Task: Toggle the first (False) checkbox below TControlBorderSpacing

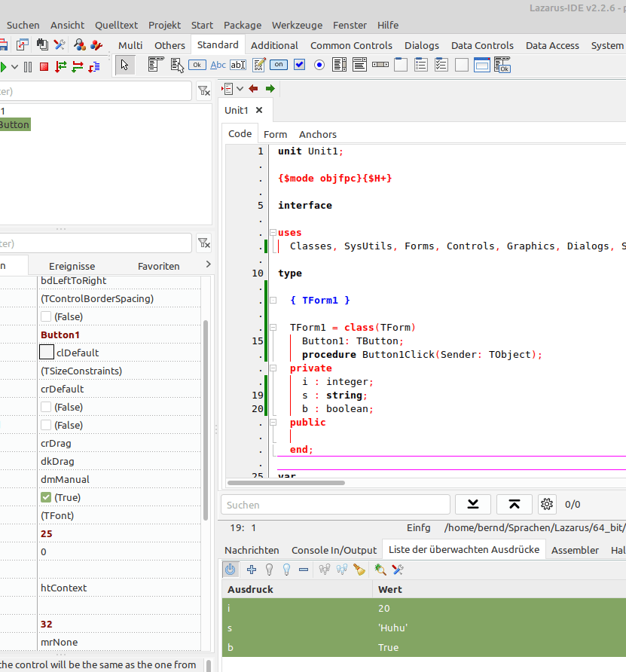Action: click(x=46, y=316)
